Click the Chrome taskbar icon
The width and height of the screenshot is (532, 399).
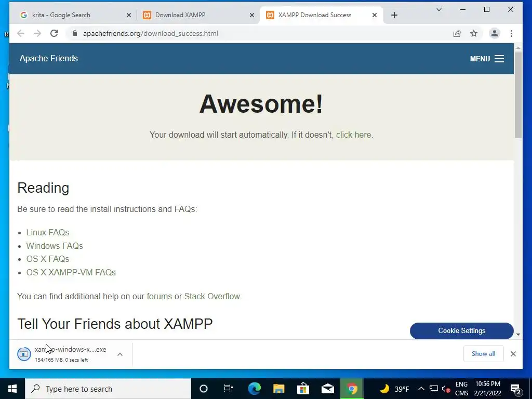[352, 389]
